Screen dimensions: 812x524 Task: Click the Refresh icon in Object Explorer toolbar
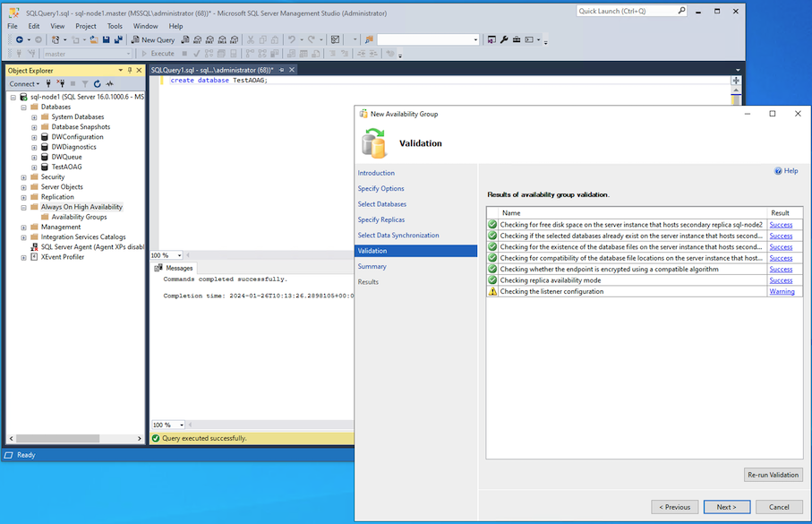coord(97,83)
